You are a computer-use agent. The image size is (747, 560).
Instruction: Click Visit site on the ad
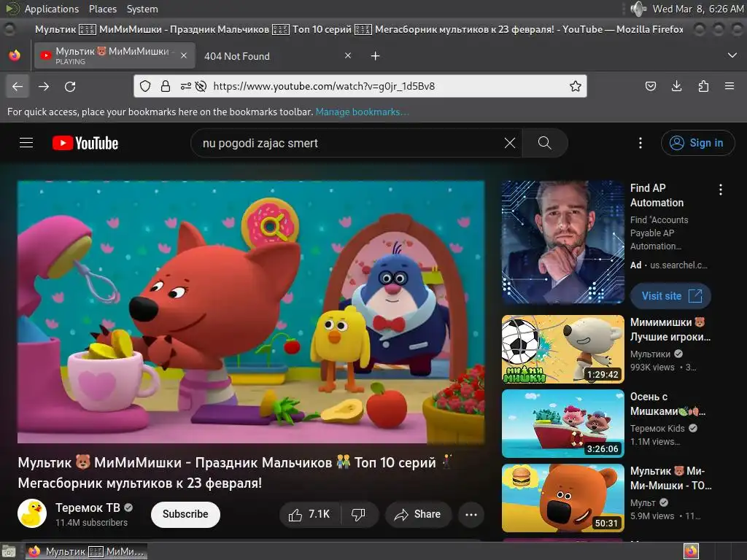click(671, 296)
